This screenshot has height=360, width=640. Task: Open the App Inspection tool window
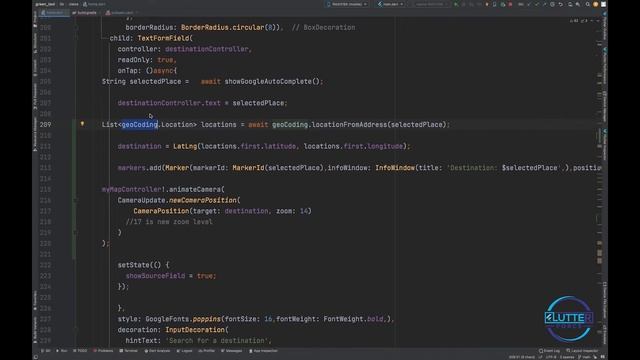point(263,351)
